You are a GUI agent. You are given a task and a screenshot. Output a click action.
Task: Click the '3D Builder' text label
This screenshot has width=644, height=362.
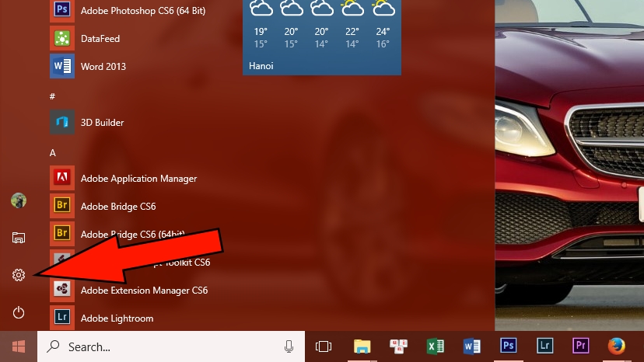[x=102, y=122]
